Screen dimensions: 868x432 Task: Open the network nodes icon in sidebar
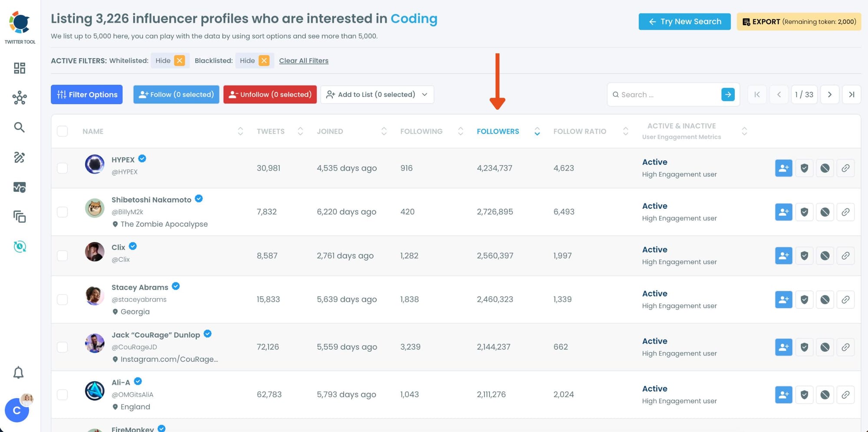click(20, 98)
